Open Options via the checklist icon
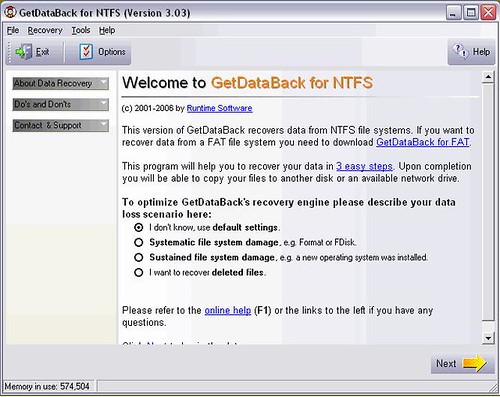The image size is (500, 397). (x=86, y=52)
